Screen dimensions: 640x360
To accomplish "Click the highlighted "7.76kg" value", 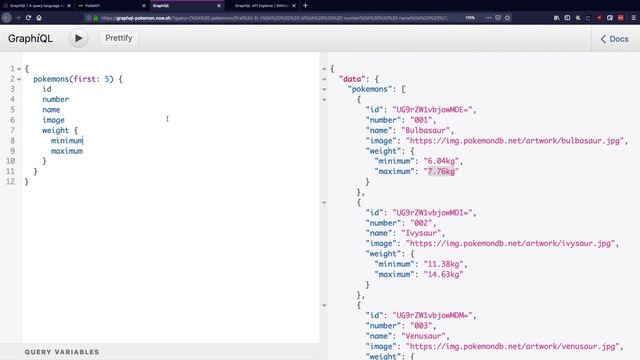I will pos(441,171).
